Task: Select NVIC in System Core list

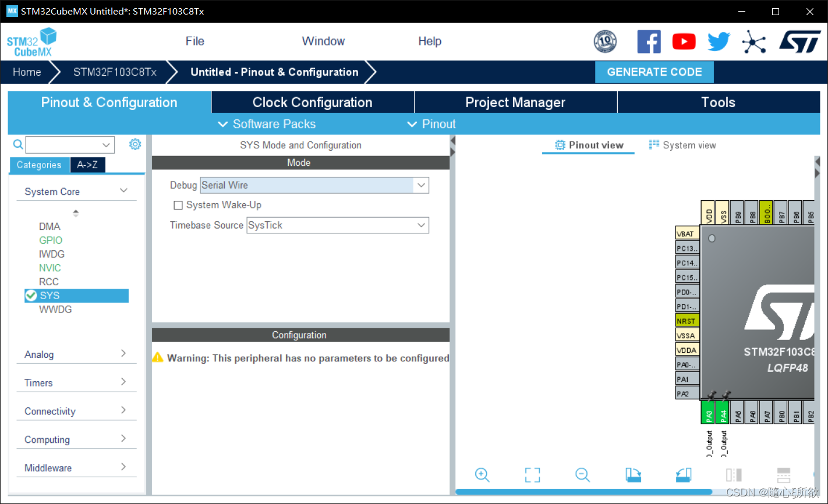Action: click(x=50, y=268)
